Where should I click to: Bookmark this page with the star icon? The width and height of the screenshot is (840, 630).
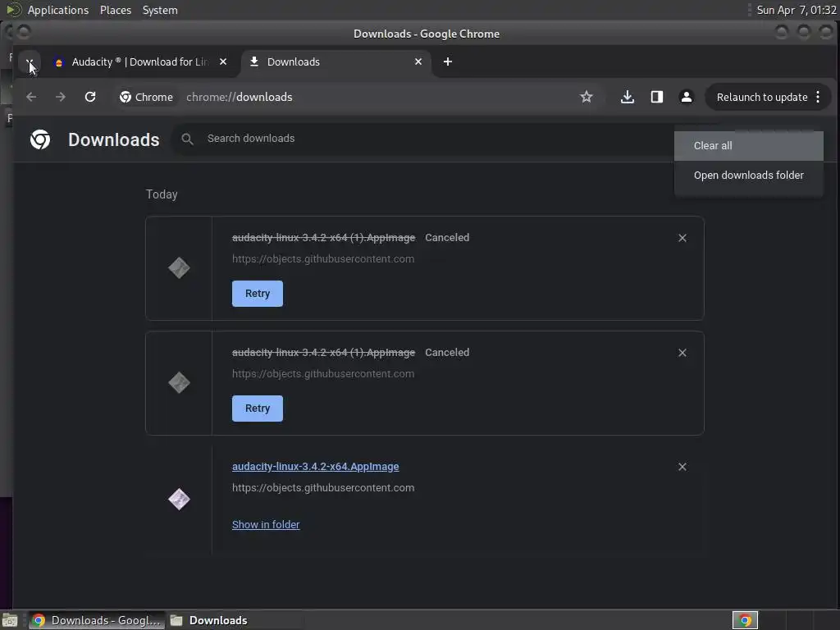tap(586, 97)
